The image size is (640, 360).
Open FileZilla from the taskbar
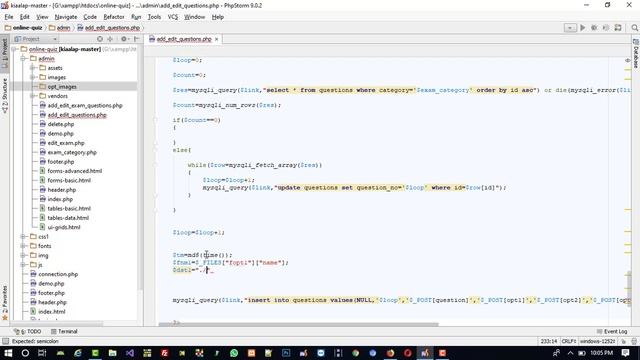[x=164, y=353]
